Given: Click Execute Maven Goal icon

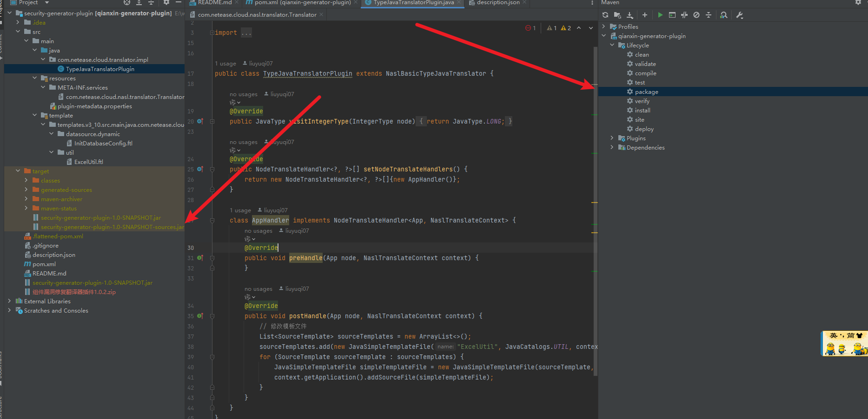Looking at the screenshot, I should [672, 15].
